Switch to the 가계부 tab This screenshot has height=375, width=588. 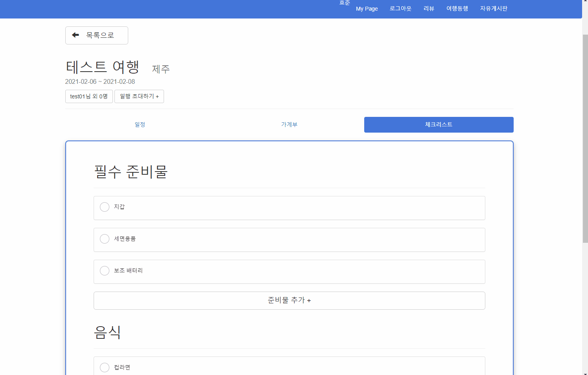tap(289, 125)
